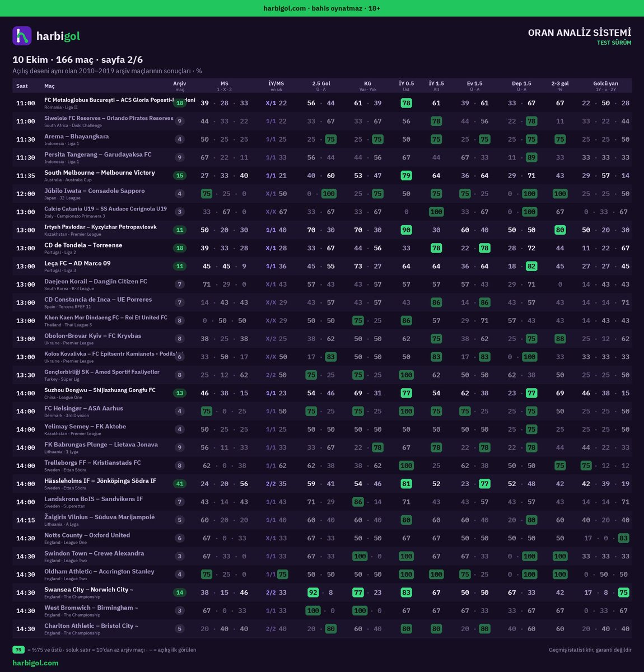644x672 pixels.
Task: Click archive badge 14 in Swansea City row
Action: tap(180, 592)
